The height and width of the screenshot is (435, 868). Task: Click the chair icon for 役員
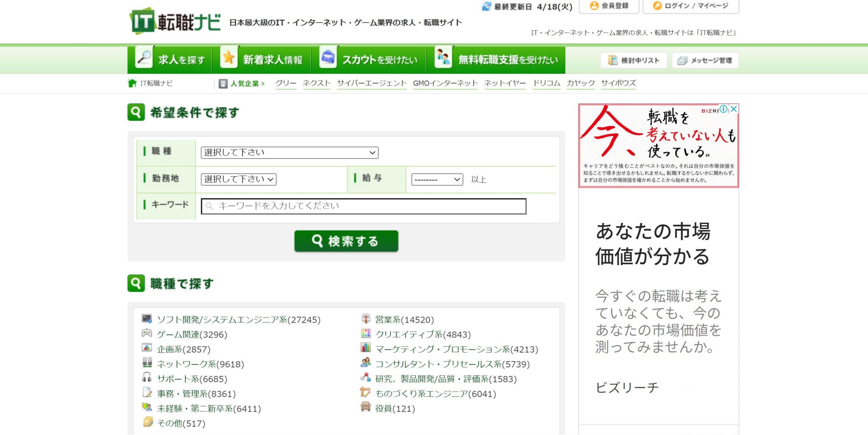tap(366, 407)
